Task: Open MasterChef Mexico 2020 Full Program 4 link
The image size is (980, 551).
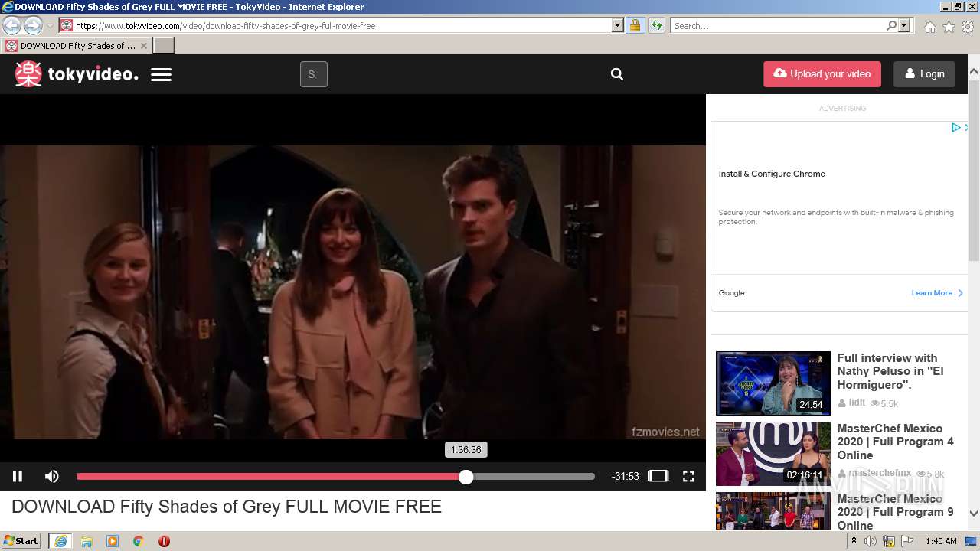Action: 895,442
